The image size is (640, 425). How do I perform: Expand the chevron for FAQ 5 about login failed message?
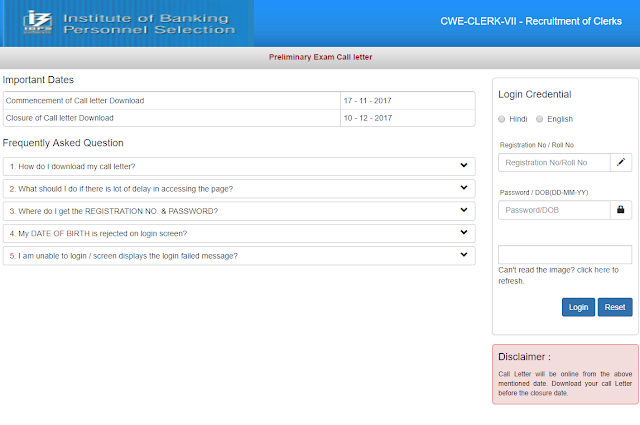pos(464,255)
